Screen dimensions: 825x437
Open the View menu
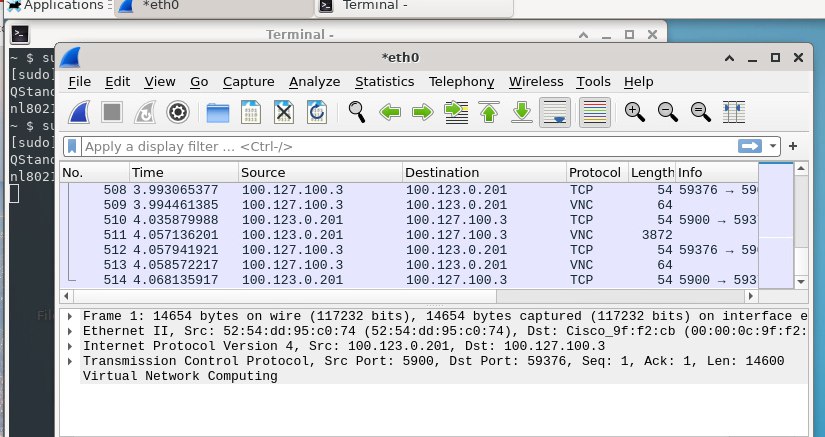pos(160,82)
